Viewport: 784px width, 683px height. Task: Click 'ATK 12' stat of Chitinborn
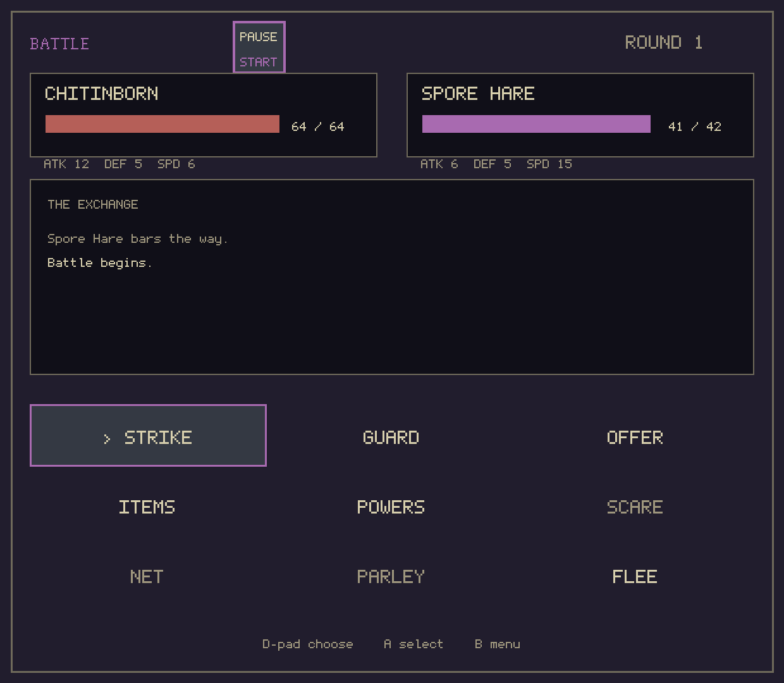(66, 164)
